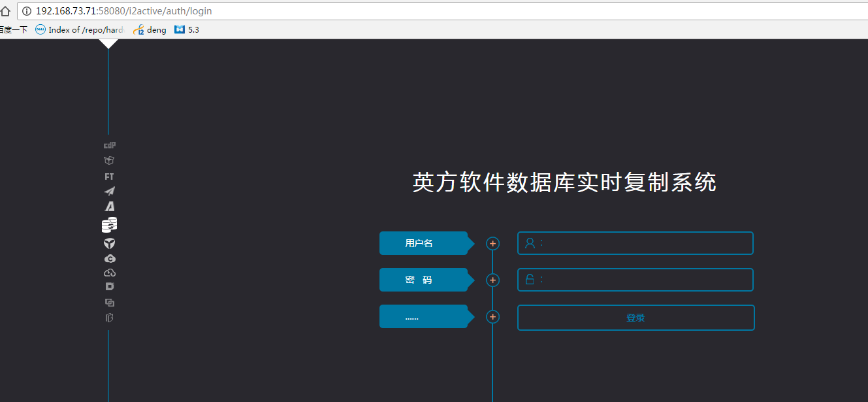Focus the password input field
Viewport: 868px width, 402px height.
pos(643,280)
